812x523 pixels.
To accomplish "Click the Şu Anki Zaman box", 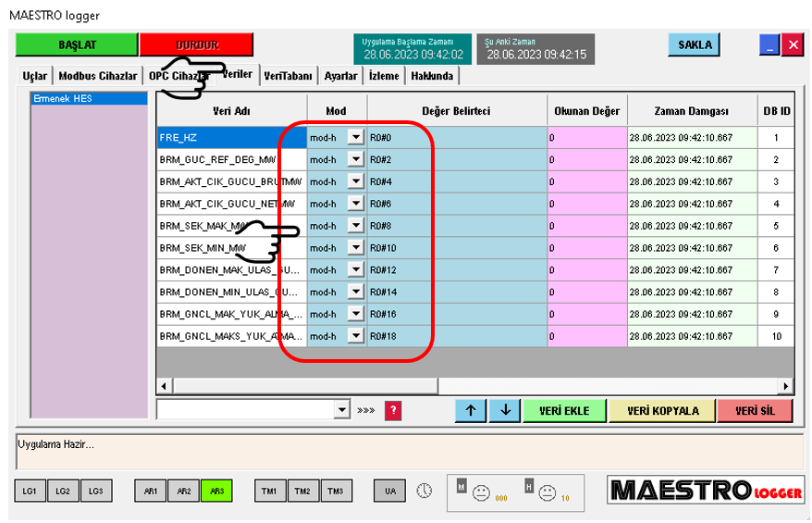I will tap(536, 49).
